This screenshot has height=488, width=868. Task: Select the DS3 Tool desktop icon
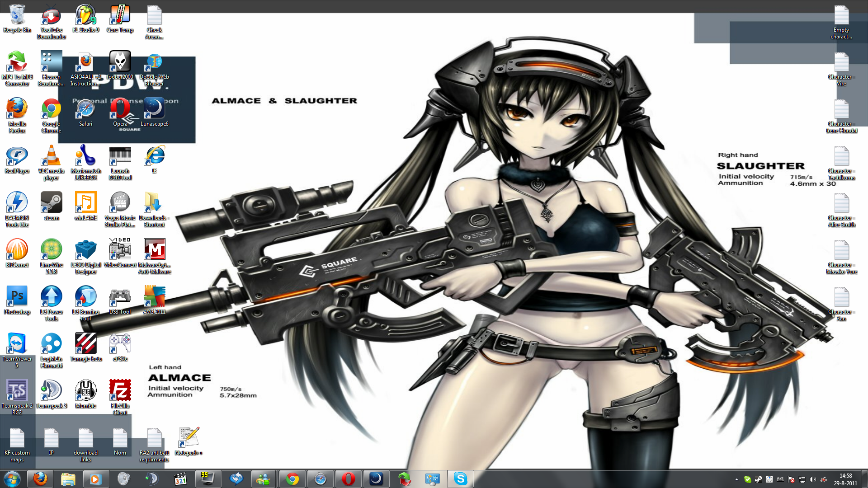pyautogui.click(x=120, y=300)
